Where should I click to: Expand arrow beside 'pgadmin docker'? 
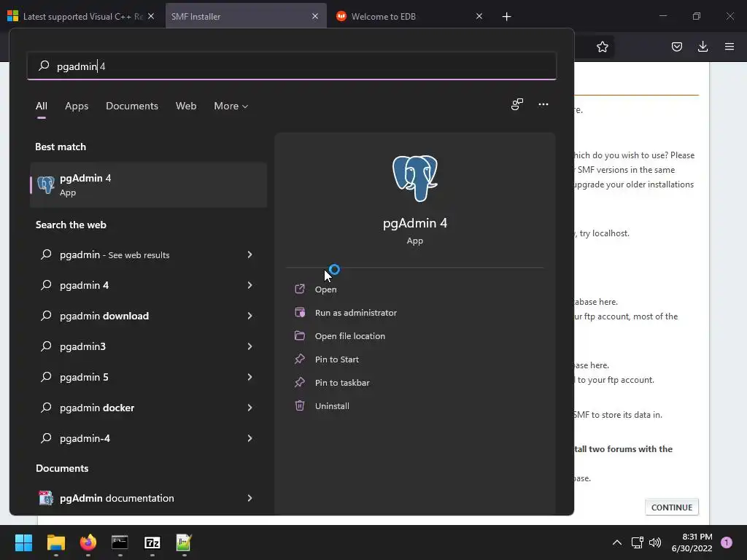(249, 408)
